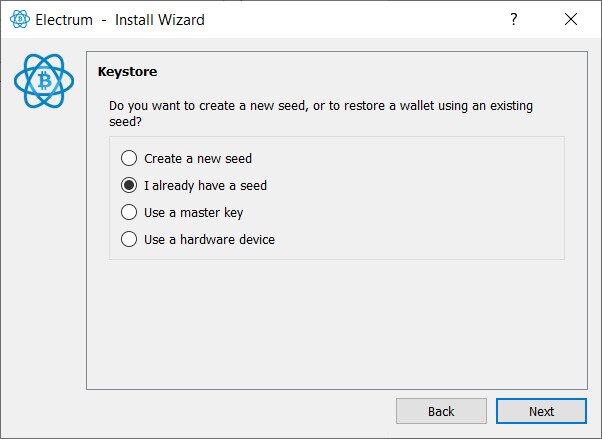Screen dimensions: 602x439
Task: Click the Keystore heading
Action: (x=127, y=72)
